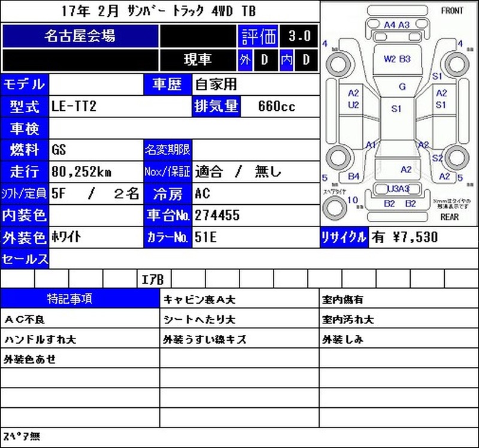
Task: Click the A4 A3 front bumper marks
Action: click(397, 25)
